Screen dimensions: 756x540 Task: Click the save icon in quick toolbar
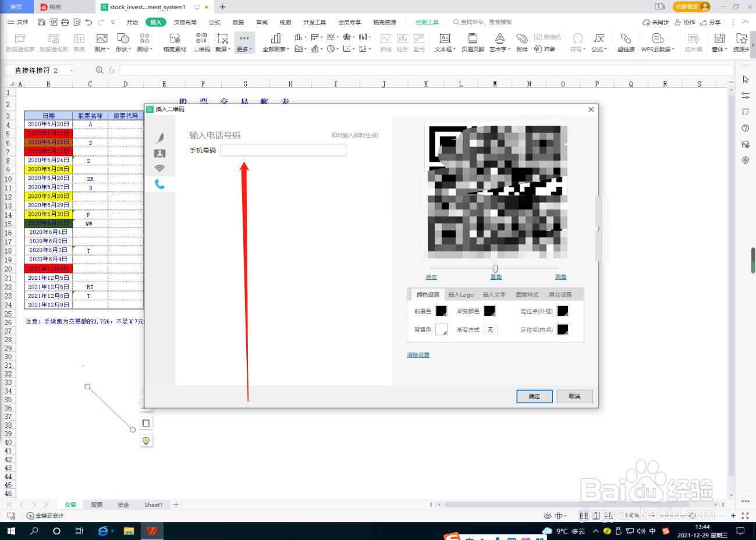(41, 22)
